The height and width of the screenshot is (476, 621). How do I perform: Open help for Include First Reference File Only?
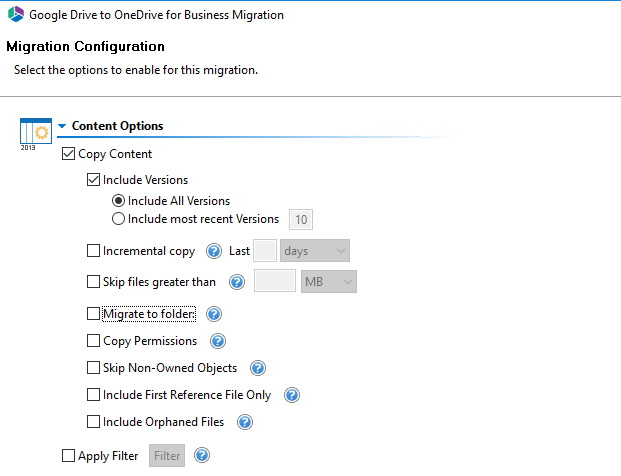click(292, 395)
